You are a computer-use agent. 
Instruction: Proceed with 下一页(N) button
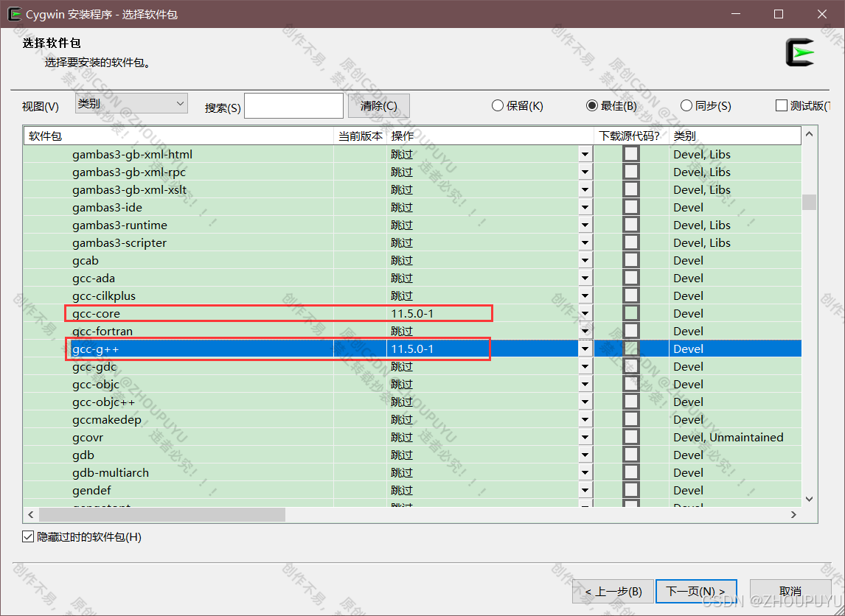[696, 591]
